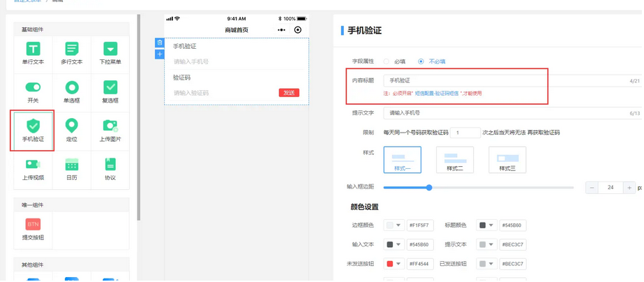Click the blue plus add button

tap(160, 54)
